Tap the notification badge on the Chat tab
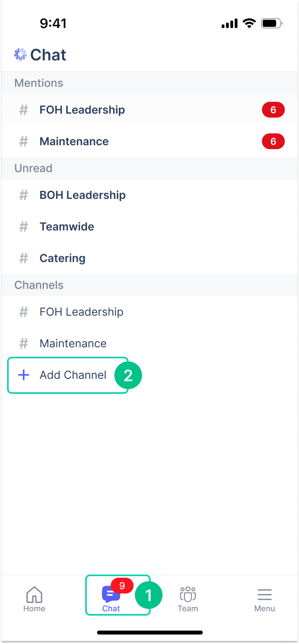This screenshot has height=644, width=299. [x=123, y=586]
